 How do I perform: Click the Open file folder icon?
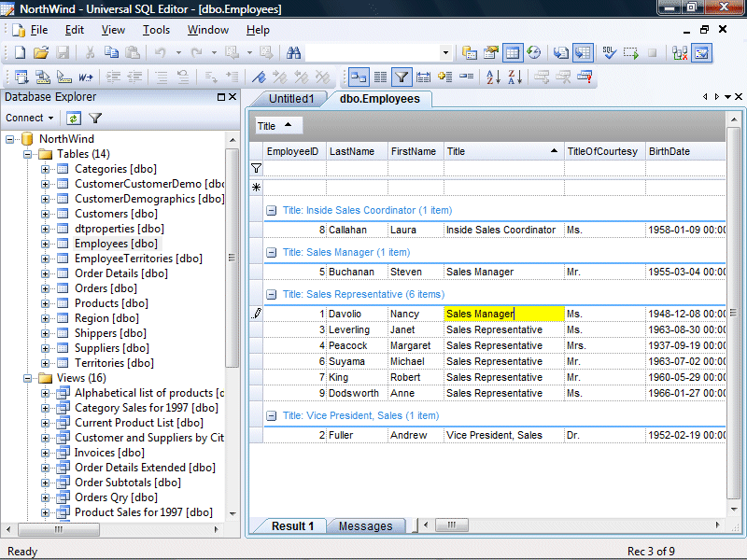pyautogui.click(x=41, y=53)
